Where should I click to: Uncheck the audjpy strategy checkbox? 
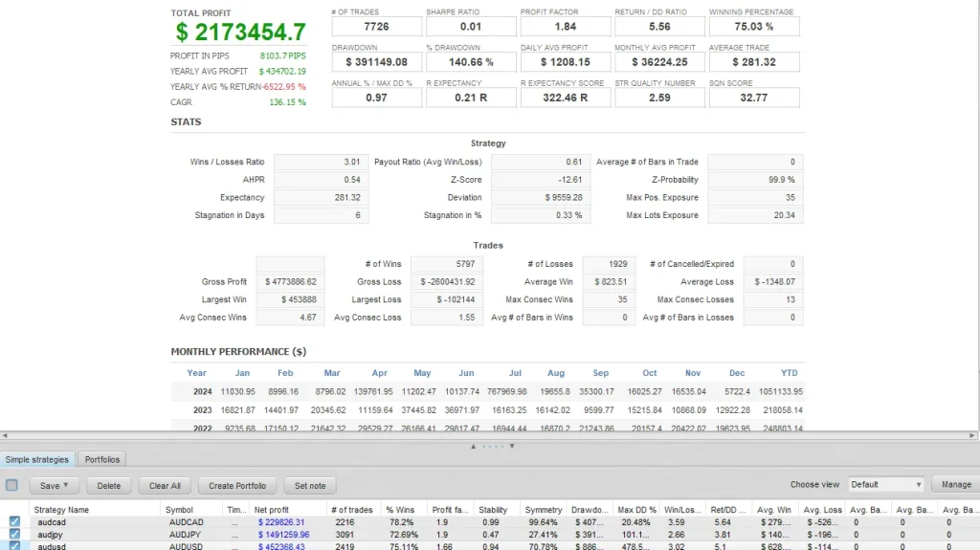point(14,534)
